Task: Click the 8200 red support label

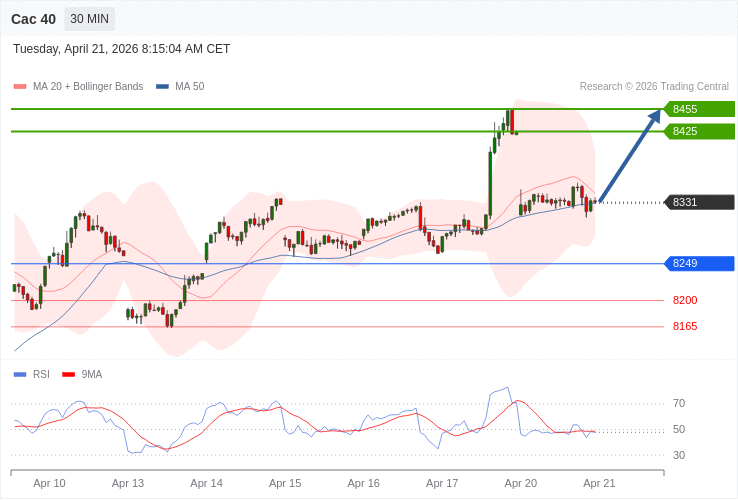Action: point(685,300)
